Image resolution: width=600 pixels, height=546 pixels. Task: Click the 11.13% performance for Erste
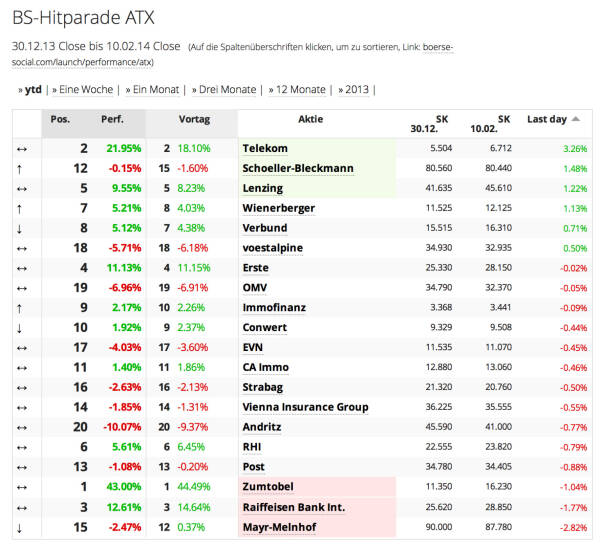click(124, 268)
